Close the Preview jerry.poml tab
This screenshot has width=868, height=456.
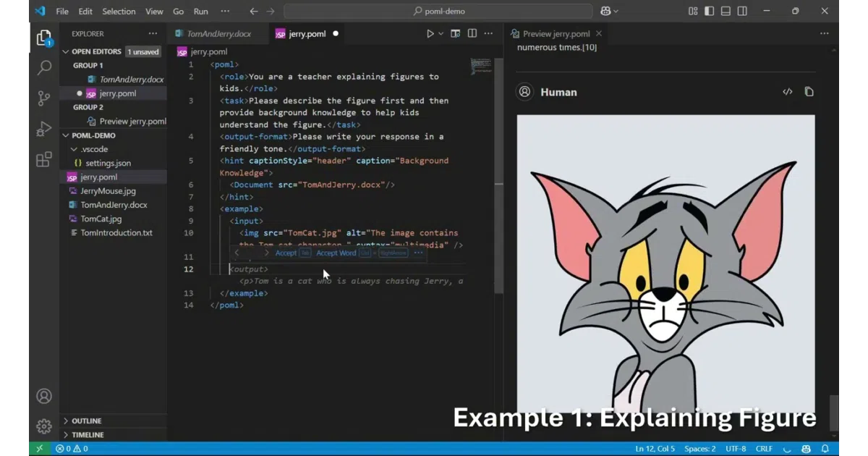pos(599,33)
